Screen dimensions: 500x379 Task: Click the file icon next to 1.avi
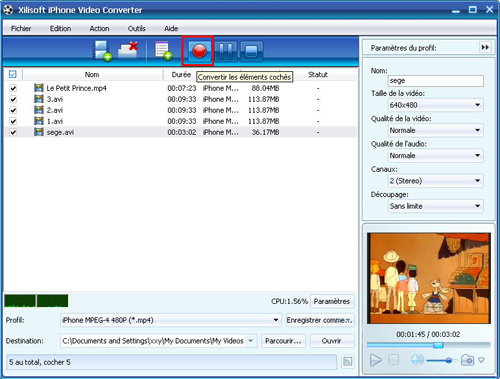pyautogui.click(x=39, y=121)
